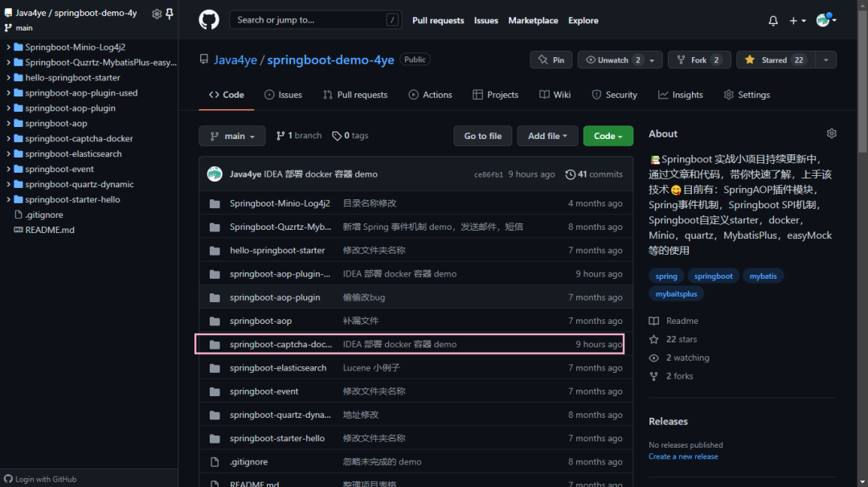Fork the repository
The image size is (868, 487).
pos(699,59)
